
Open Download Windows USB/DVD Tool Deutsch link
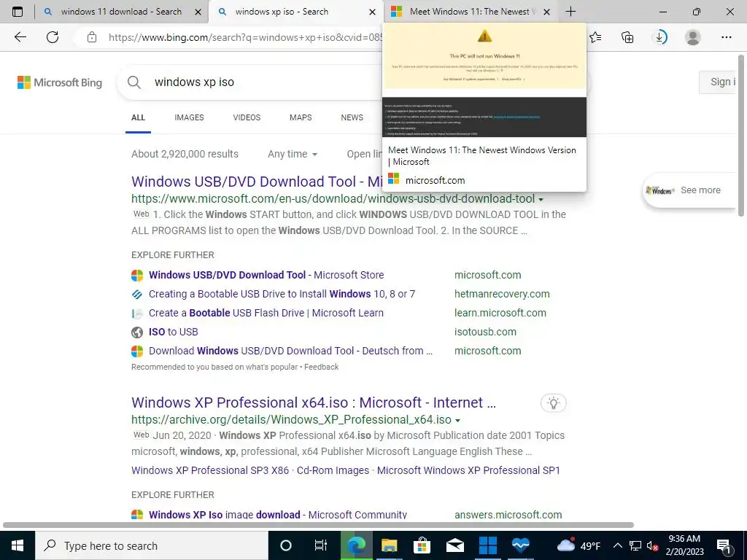(x=290, y=351)
